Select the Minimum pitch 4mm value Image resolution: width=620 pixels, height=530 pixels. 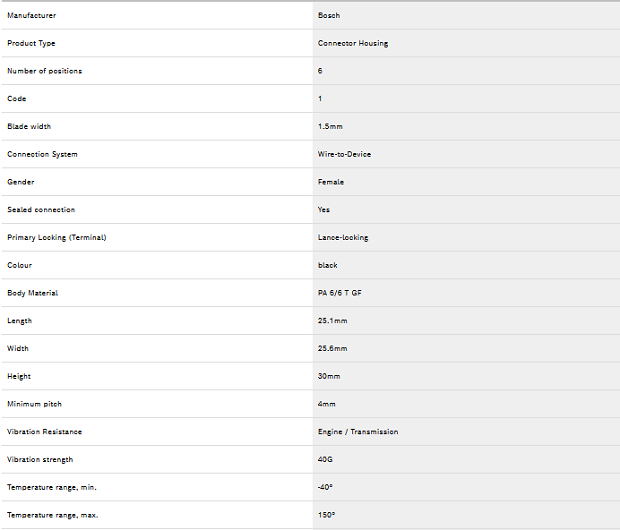tap(327, 404)
